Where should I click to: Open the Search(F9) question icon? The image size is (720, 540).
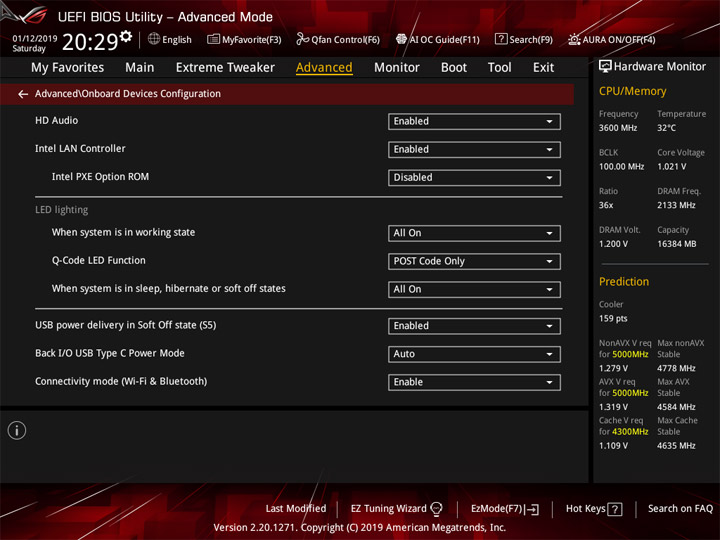point(501,39)
